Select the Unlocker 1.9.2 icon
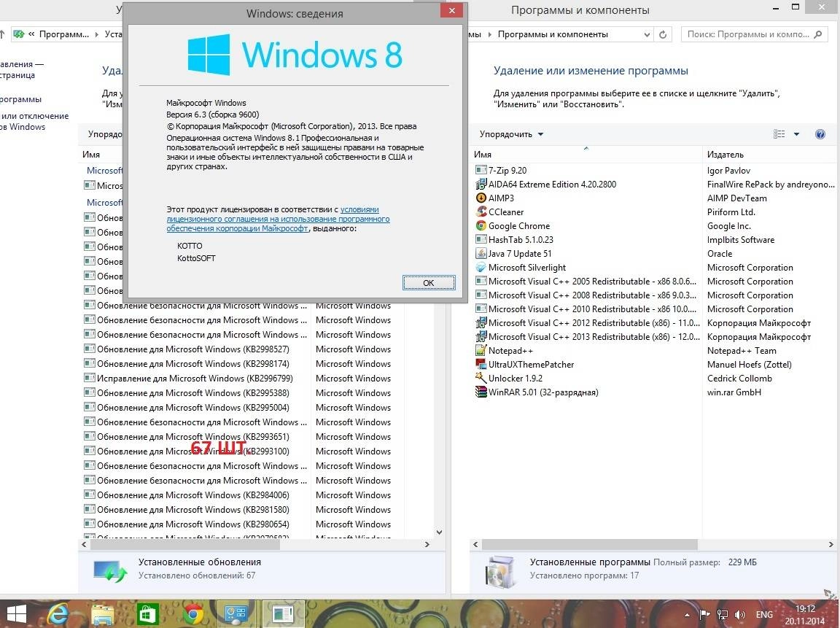The image size is (840, 628). coord(481,379)
